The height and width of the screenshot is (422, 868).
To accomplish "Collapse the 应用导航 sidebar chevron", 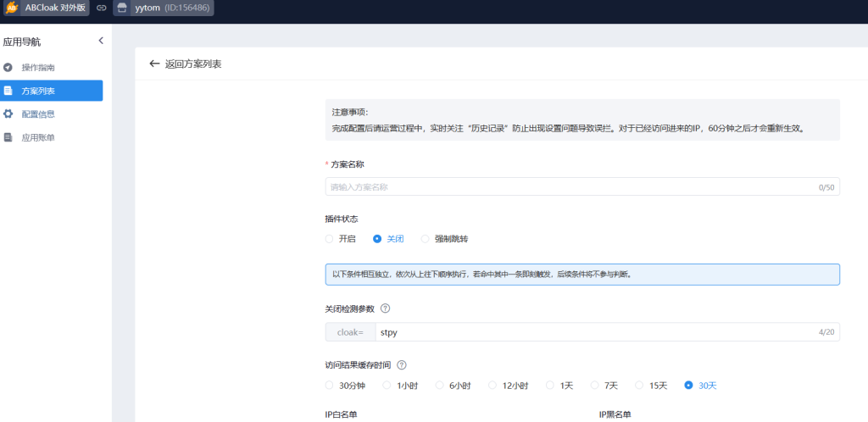I will click(x=101, y=41).
